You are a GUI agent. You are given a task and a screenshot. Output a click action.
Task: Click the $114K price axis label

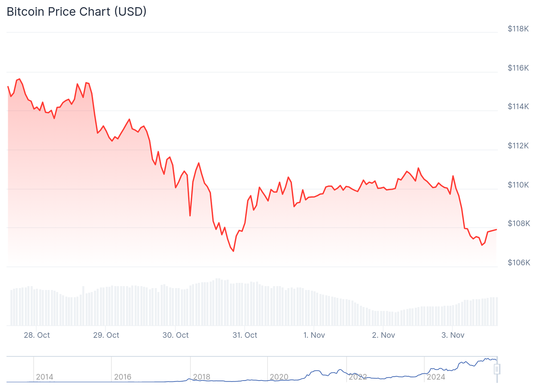518,107
